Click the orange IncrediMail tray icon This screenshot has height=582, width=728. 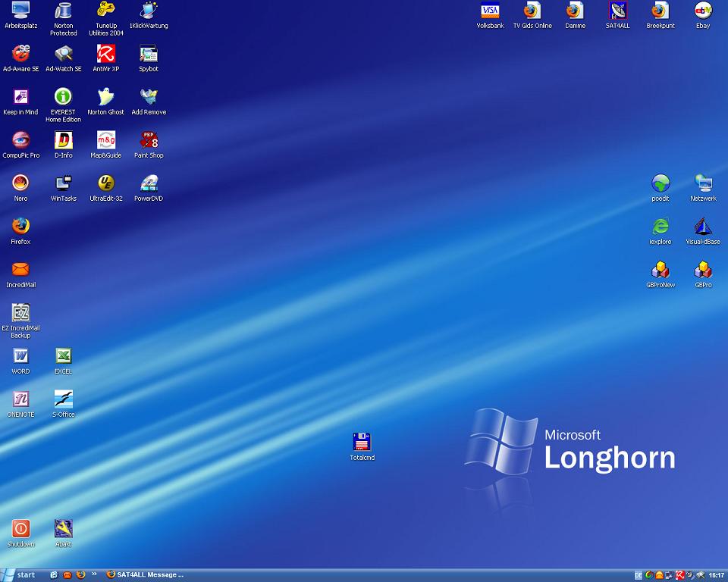coord(659,575)
